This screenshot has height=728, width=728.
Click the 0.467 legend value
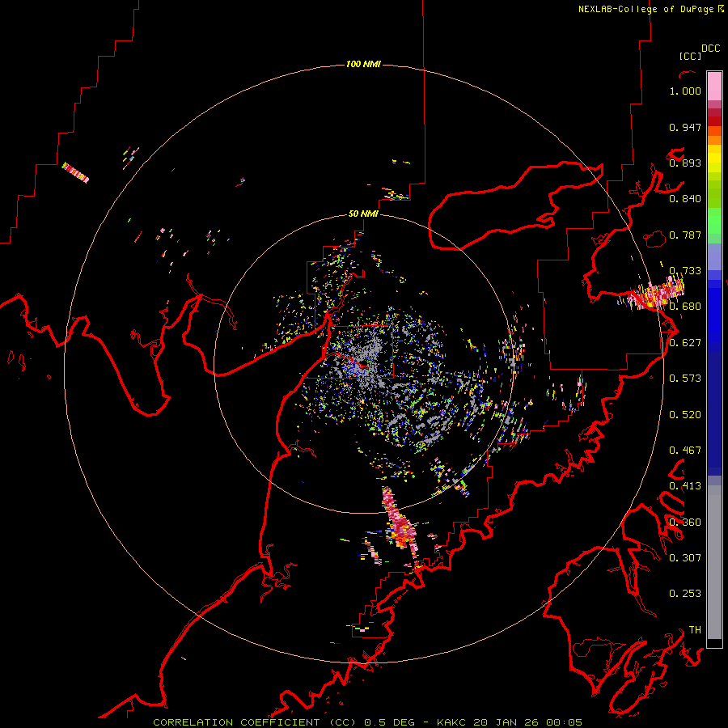coord(685,451)
